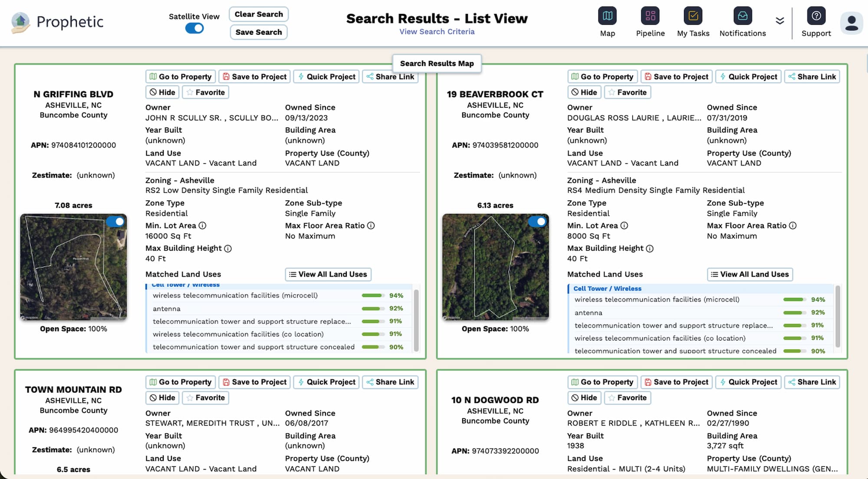Open Search Results Map tab
The image size is (868, 479).
(437, 63)
